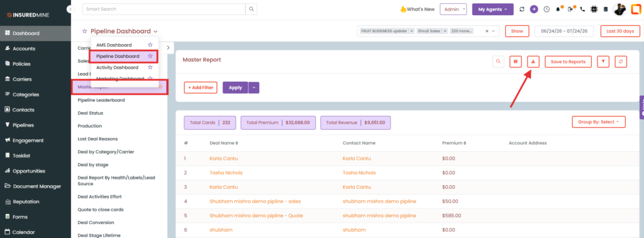This screenshot has height=238, width=644.
Task: Click the Calendar sidebar icon
Action: pyautogui.click(x=8, y=232)
